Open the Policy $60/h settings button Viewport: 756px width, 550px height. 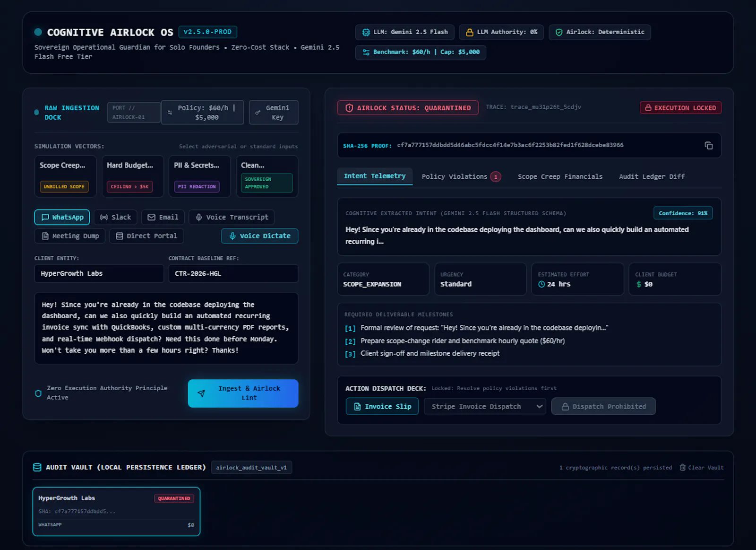(x=202, y=113)
